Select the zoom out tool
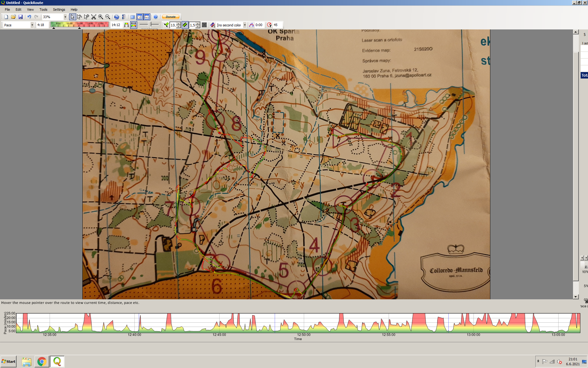Screen dimensions: 588x368 click(107, 17)
